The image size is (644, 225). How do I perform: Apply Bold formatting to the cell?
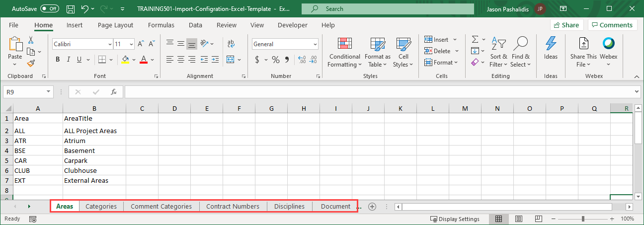58,60
